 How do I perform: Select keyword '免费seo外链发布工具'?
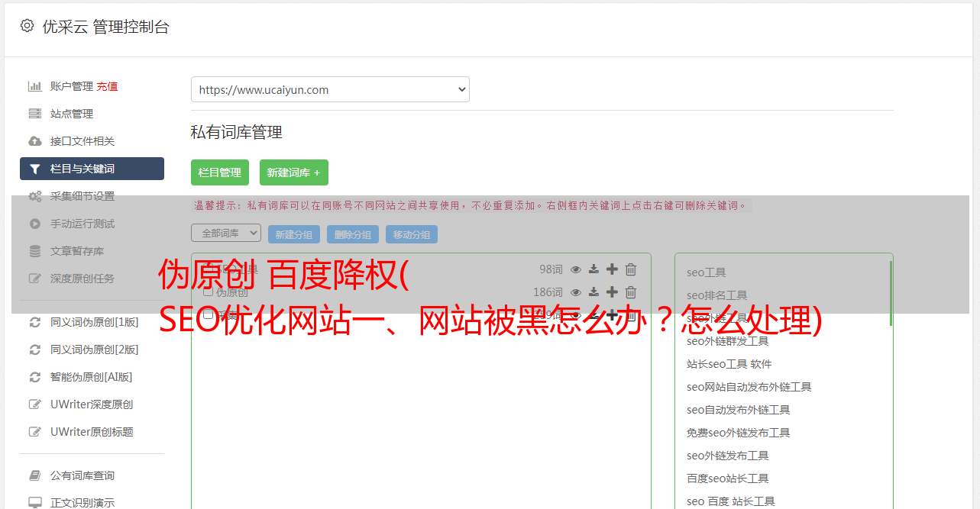(x=739, y=433)
